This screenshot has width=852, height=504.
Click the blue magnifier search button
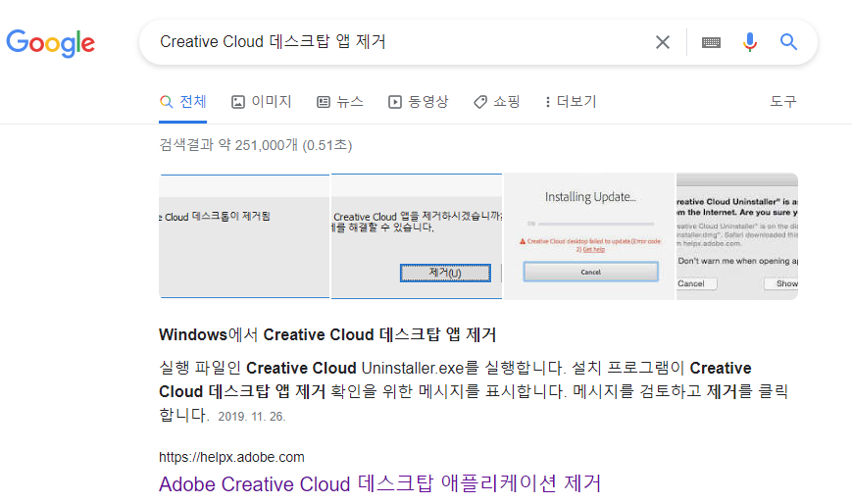pyautogui.click(x=788, y=42)
